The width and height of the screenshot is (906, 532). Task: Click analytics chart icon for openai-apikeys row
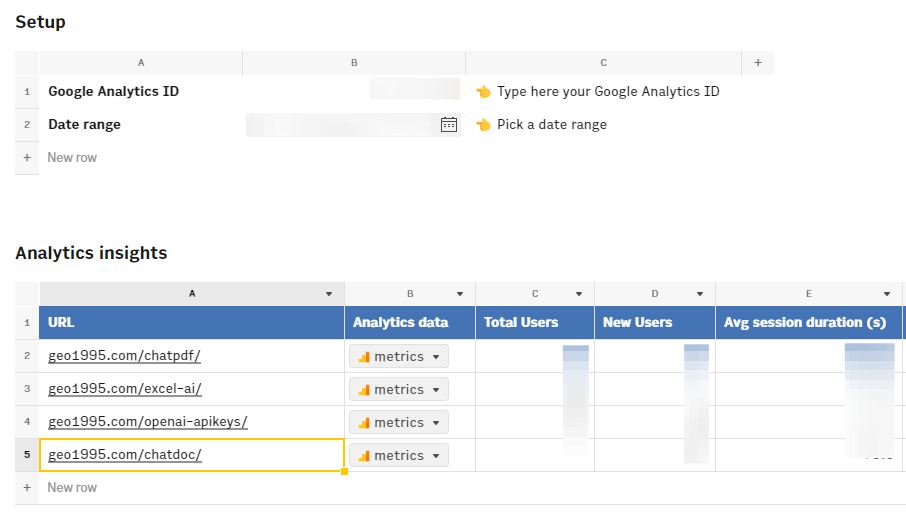[364, 423]
